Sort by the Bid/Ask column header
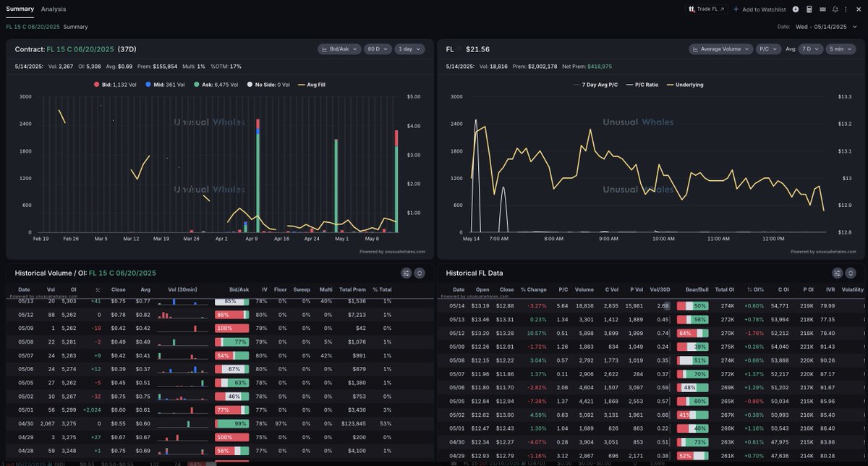The height and width of the screenshot is (466, 868). click(x=239, y=289)
